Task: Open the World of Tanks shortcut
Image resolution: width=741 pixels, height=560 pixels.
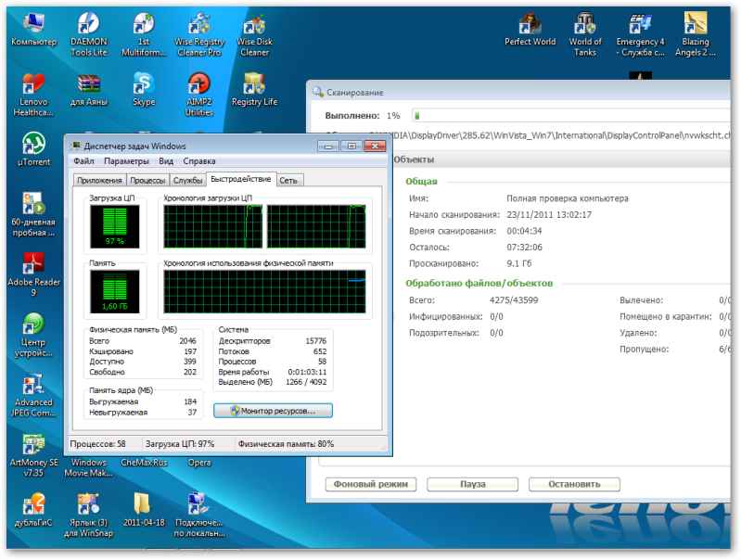Action: click(x=585, y=23)
